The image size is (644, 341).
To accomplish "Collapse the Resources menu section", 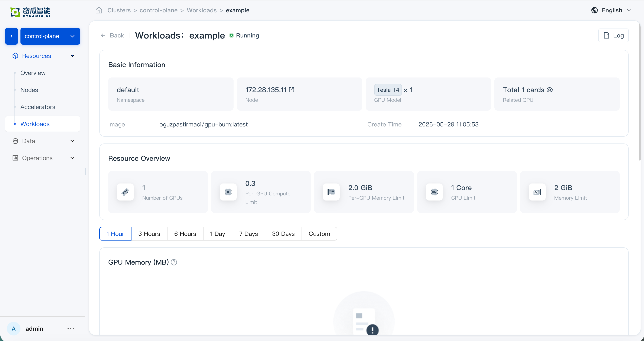I will [72, 56].
